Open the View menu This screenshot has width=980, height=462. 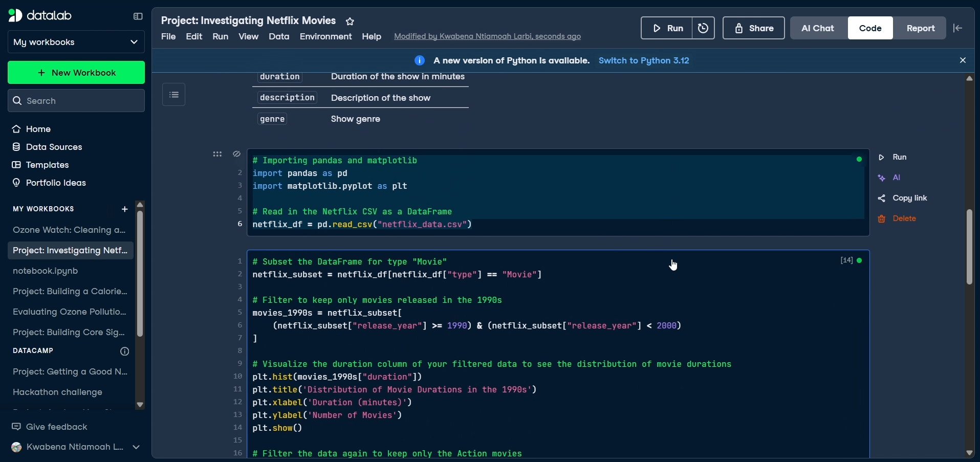click(x=249, y=37)
